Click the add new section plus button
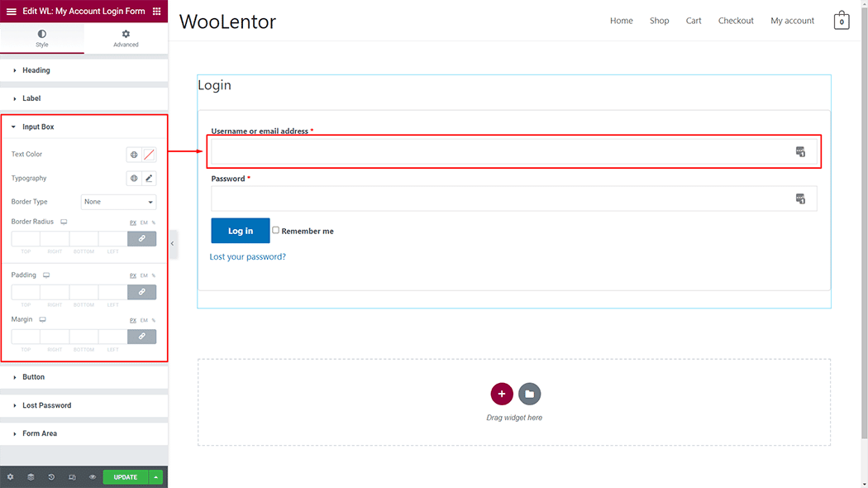868x488 pixels. (x=502, y=394)
